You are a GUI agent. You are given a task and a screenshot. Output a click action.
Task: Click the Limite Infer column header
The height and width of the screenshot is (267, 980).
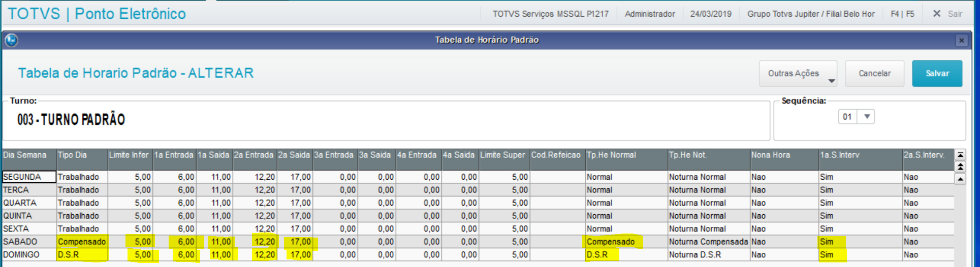point(131,159)
